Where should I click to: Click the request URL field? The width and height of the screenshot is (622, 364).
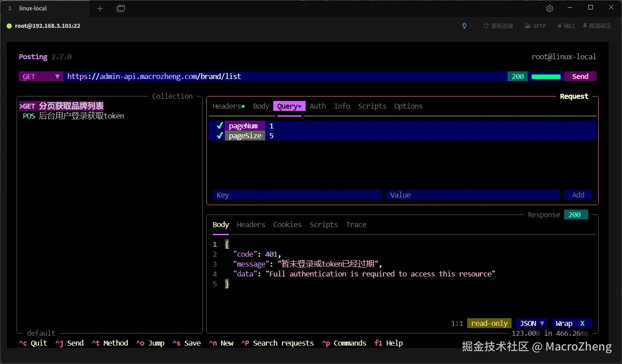pyautogui.click(x=285, y=76)
